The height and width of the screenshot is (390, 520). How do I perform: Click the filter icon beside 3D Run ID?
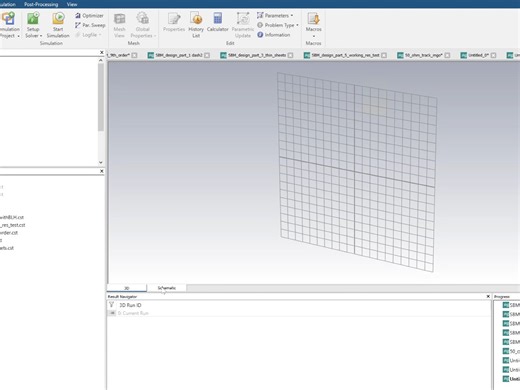pos(111,305)
